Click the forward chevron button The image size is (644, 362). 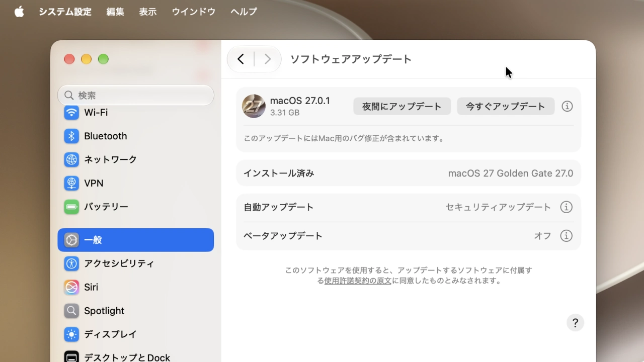click(x=268, y=59)
